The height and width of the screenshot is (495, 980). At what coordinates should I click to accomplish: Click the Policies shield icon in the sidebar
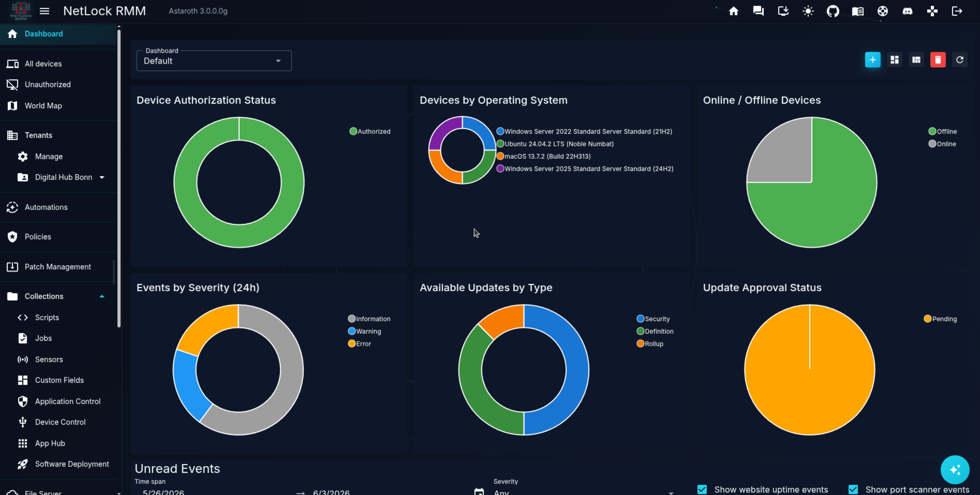12,236
